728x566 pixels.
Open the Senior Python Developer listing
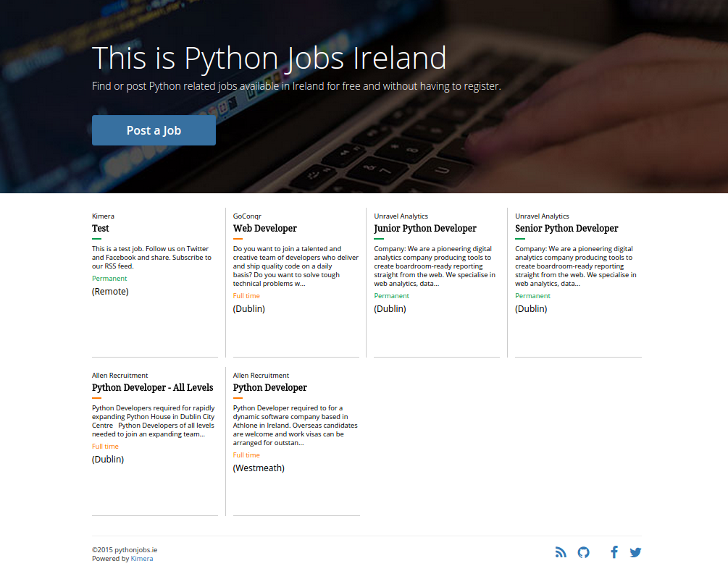point(566,228)
